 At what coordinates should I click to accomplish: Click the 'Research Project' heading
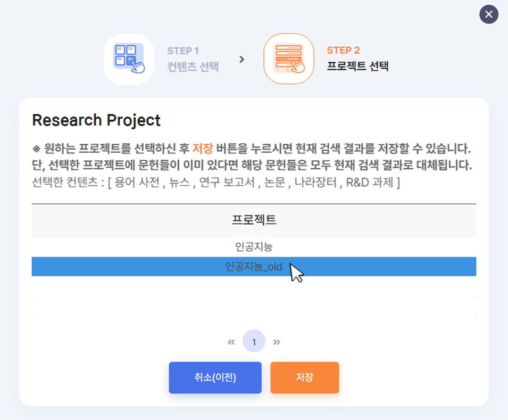pos(96,120)
